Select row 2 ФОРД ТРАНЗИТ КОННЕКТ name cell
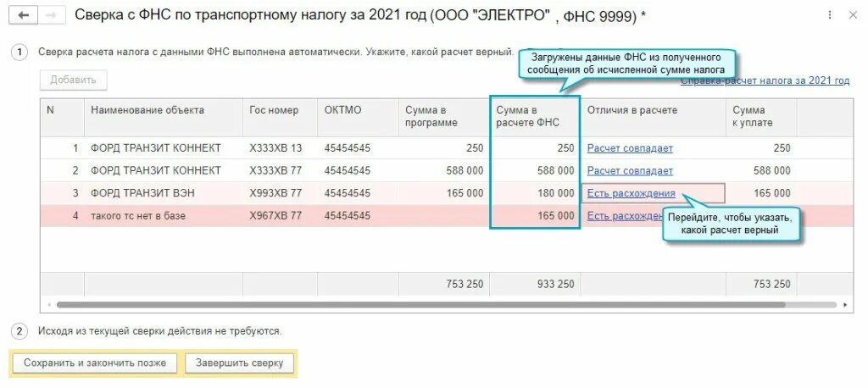 164,171
